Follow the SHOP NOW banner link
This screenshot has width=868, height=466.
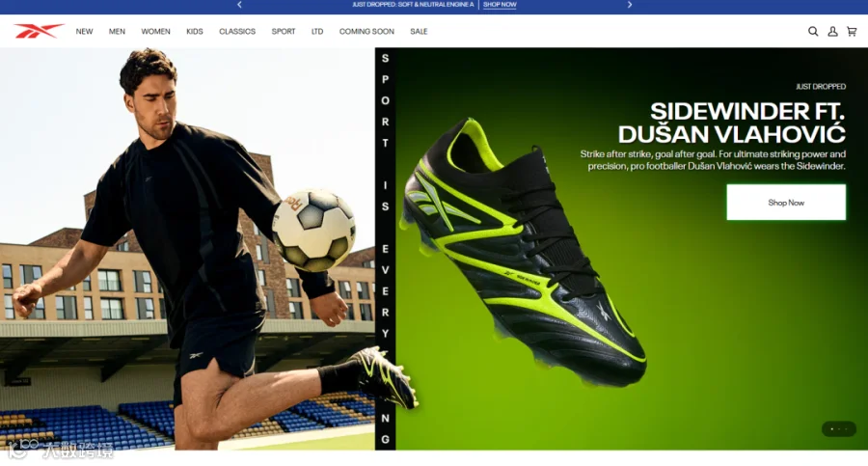500,5
